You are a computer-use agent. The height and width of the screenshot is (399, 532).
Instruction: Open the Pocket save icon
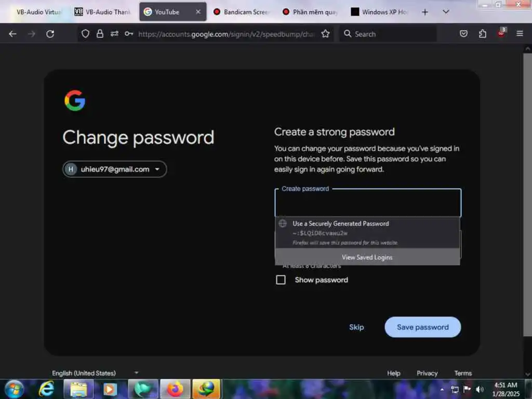[x=463, y=34]
